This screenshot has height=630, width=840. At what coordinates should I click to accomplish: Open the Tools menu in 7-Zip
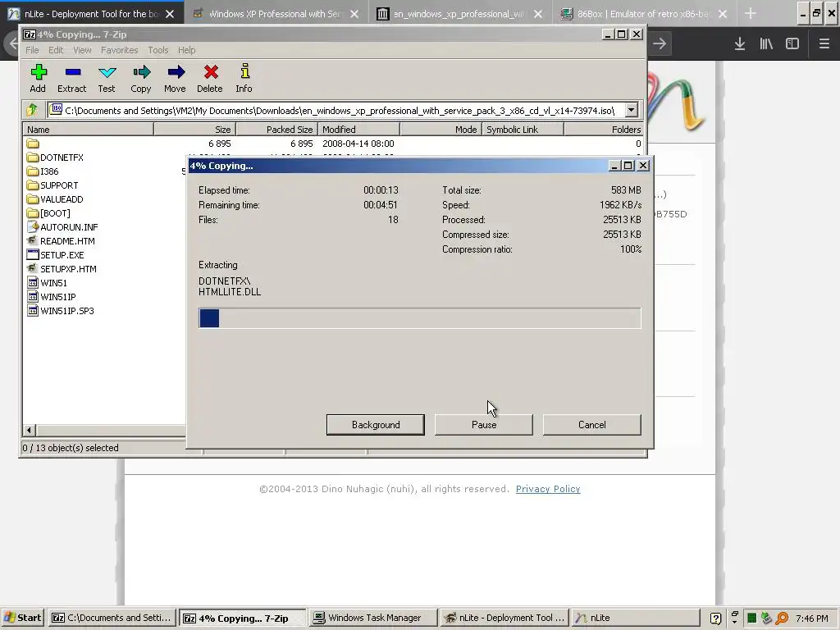click(x=158, y=50)
